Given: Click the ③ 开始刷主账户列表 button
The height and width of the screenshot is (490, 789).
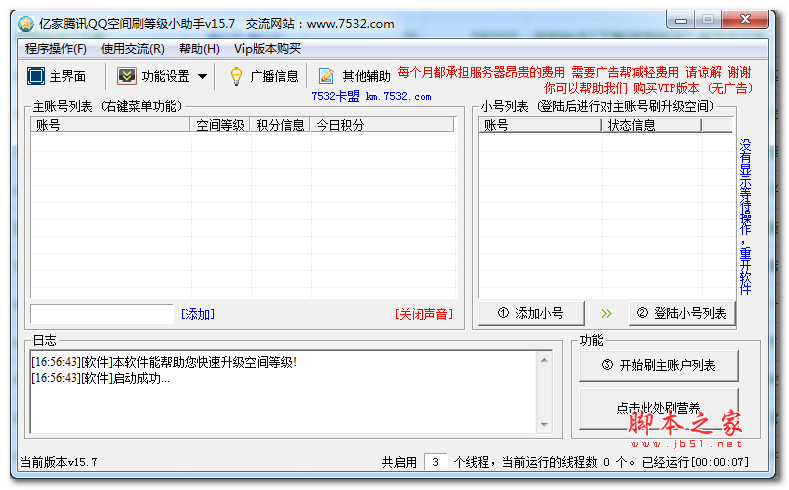Looking at the screenshot, I should pos(659,365).
